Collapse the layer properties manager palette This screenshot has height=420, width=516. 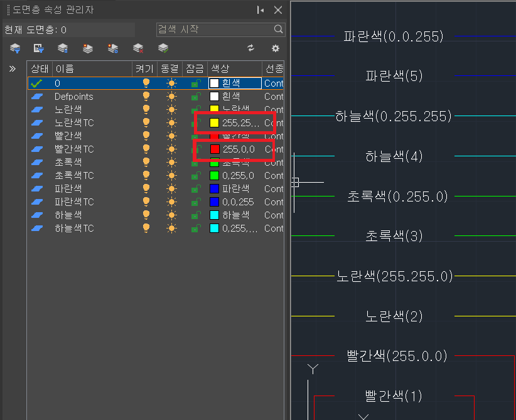[x=261, y=10]
